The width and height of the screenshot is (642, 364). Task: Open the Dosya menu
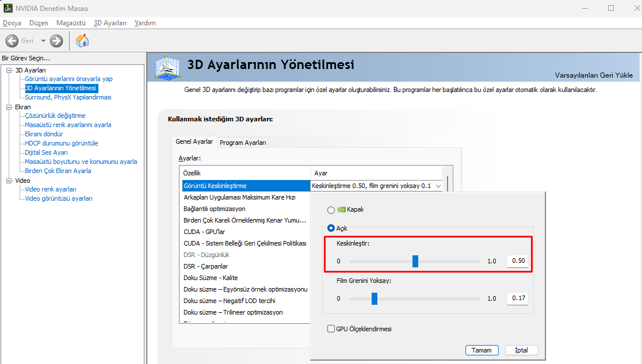coord(12,23)
